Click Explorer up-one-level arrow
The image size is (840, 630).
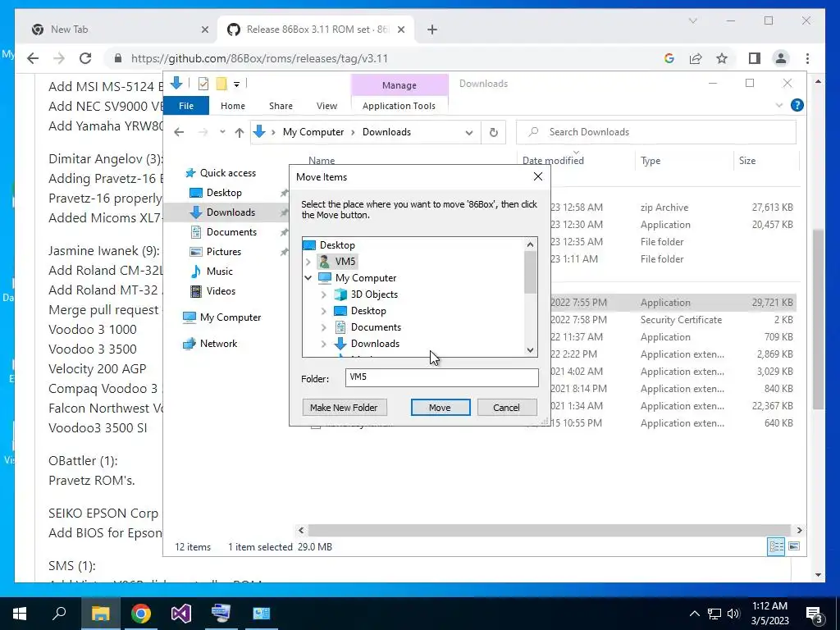239,132
